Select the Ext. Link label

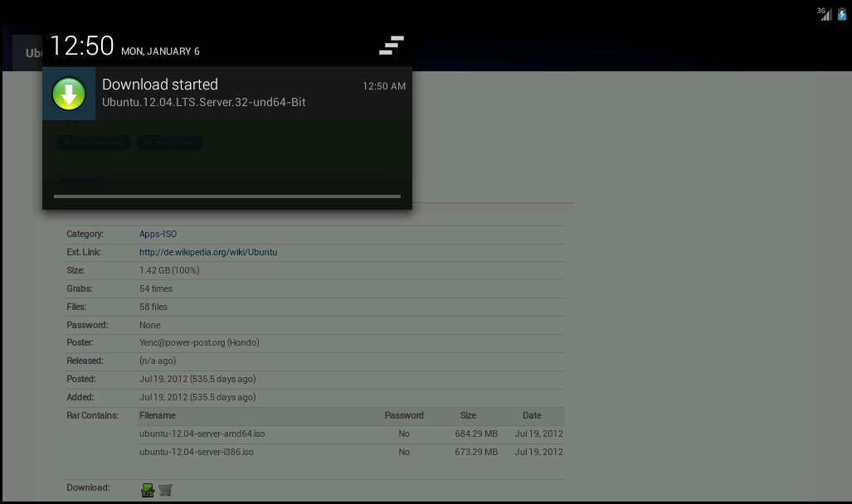[x=84, y=252]
